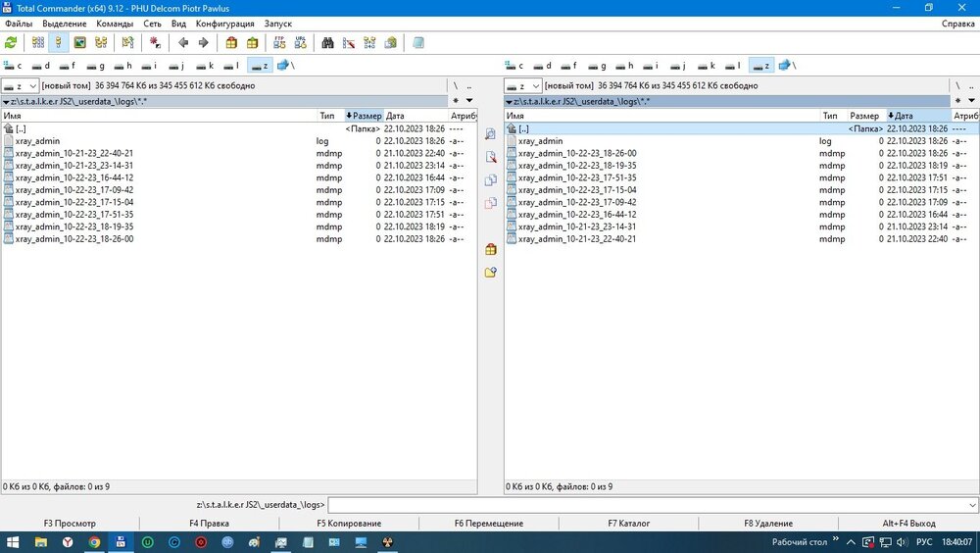The width and height of the screenshot is (980, 553).
Task: Click the binoculars Search files icon
Action: coord(328,42)
